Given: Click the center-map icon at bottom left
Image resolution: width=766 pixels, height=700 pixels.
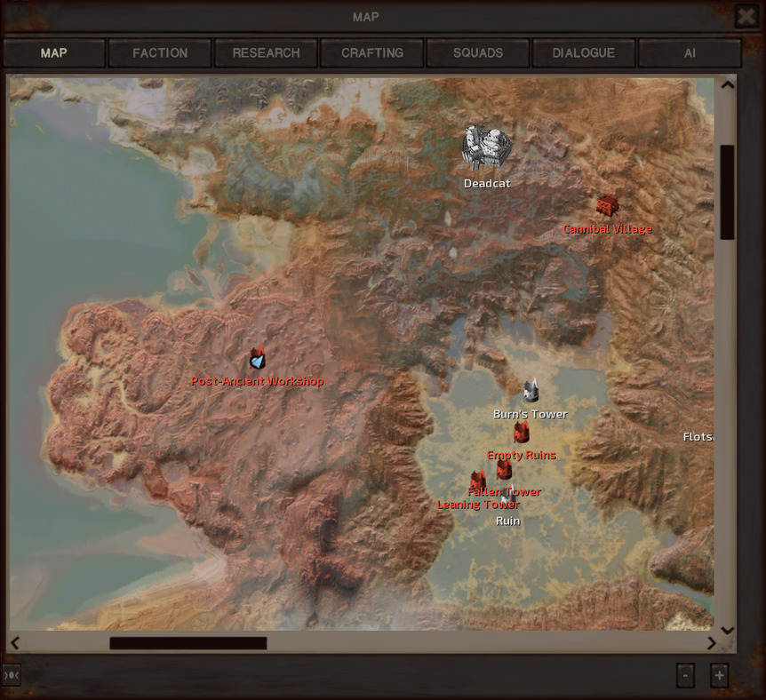Looking at the screenshot, I should (x=11, y=675).
